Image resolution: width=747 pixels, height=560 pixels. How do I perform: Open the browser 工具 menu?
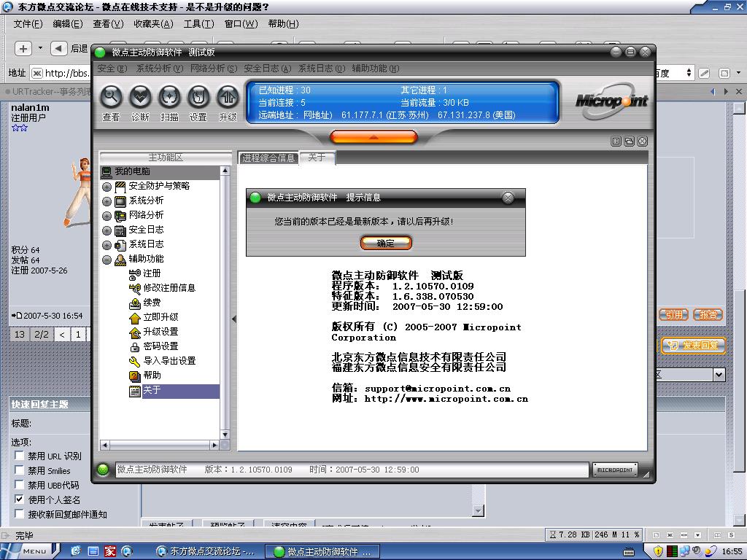point(199,24)
